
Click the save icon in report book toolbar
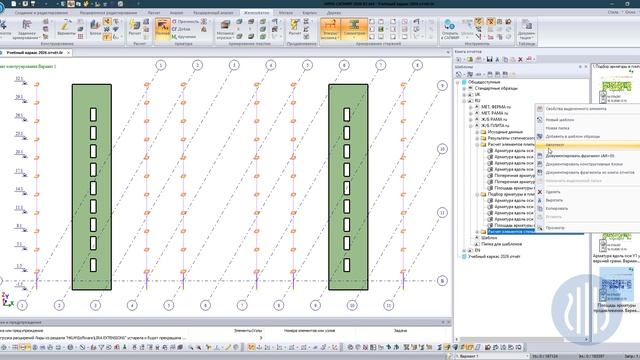point(489,60)
